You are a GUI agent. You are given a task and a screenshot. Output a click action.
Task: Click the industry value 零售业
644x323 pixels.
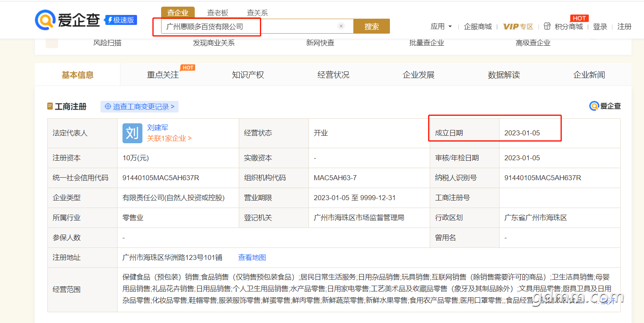pyautogui.click(x=133, y=218)
